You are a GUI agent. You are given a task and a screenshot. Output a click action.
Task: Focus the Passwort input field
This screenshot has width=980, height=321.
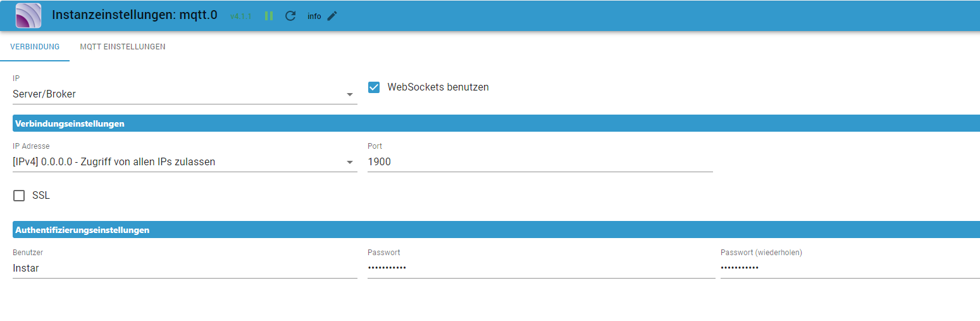pyautogui.click(x=542, y=268)
